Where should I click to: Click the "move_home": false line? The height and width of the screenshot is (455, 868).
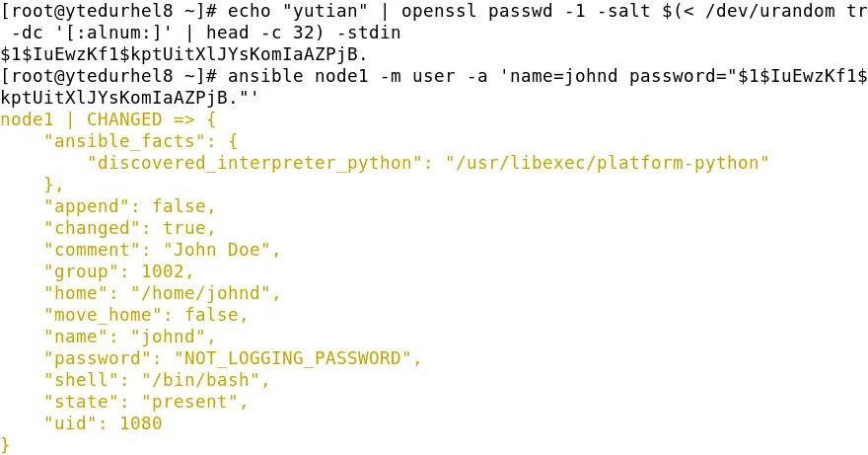(x=146, y=315)
